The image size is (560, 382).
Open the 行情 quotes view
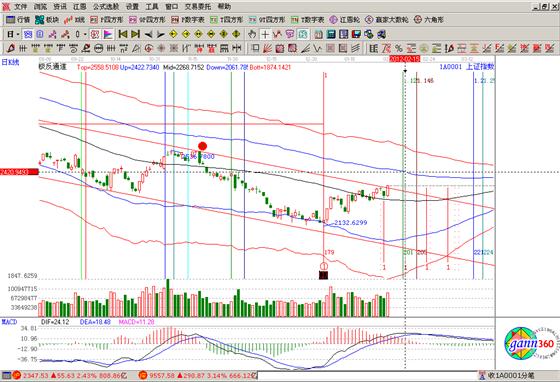pos(18,20)
